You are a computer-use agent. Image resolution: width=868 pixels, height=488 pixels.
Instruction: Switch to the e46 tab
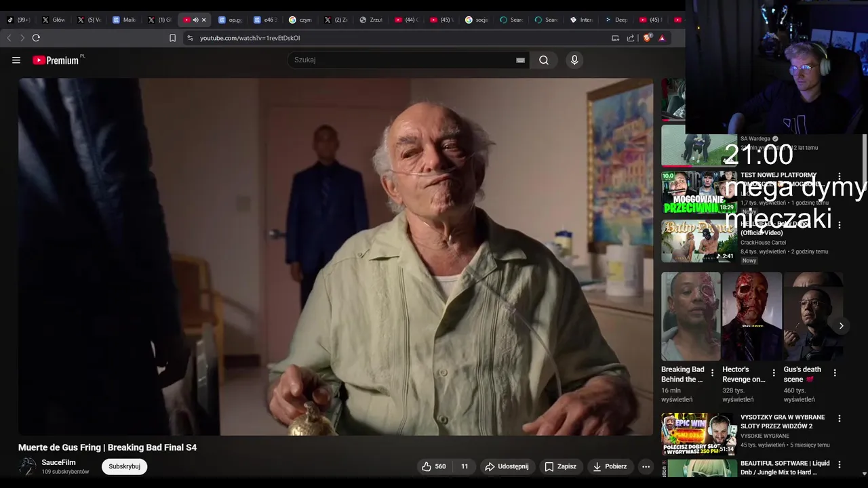(265, 20)
